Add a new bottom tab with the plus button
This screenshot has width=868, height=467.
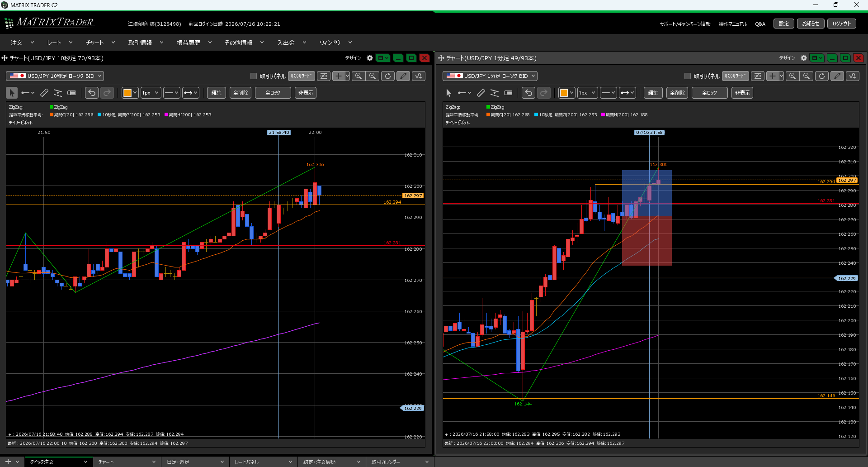tap(8, 462)
